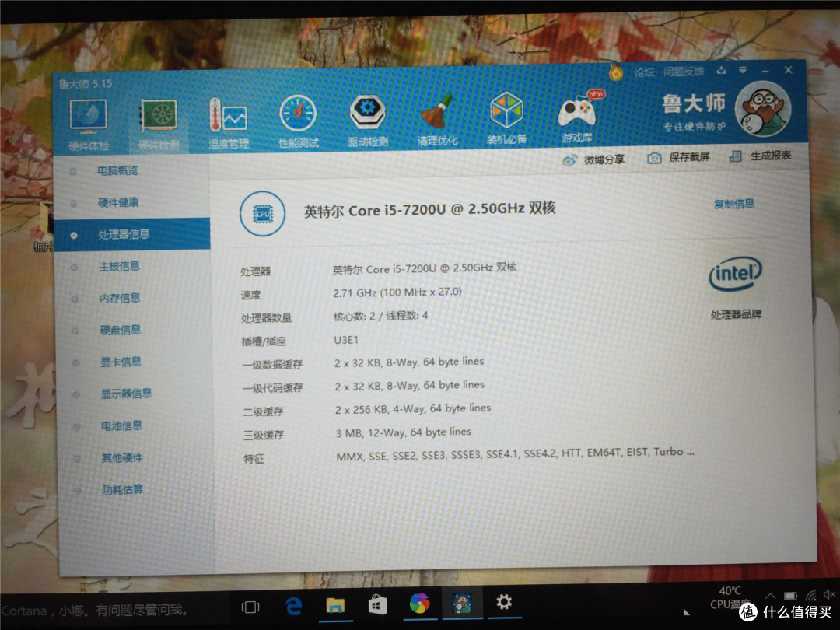The width and height of the screenshot is (840, 630).
Task: Open Settings gear on taskbar
Action: click(503, 601)
